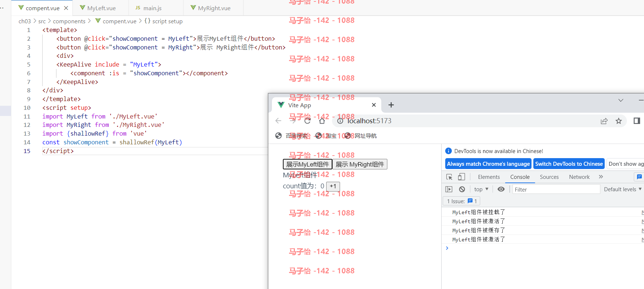Click the MyLeft组件被挂载了 log message
Screen dimensions: 644x289
click(479, 212)
